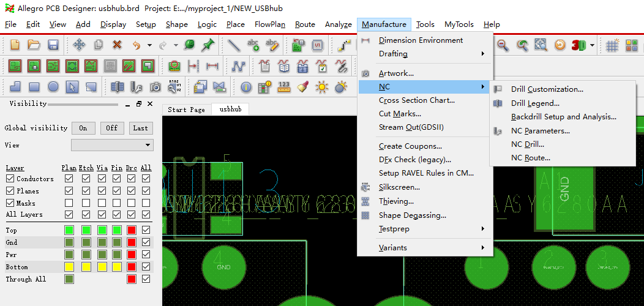This screenshot has height=306, width=644.
Task: Switch to the Start Page tab
Action: tap(187, 110)
